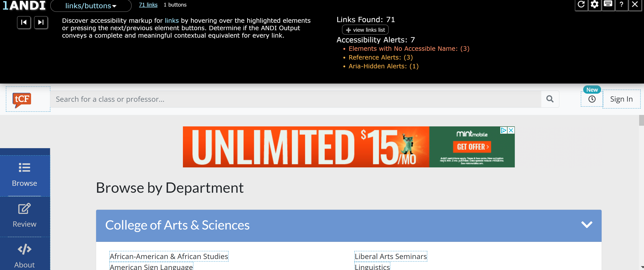This screenshot has width=644, height=270.
Task: Open African-American & African Studies link
Action: [169, 256]
